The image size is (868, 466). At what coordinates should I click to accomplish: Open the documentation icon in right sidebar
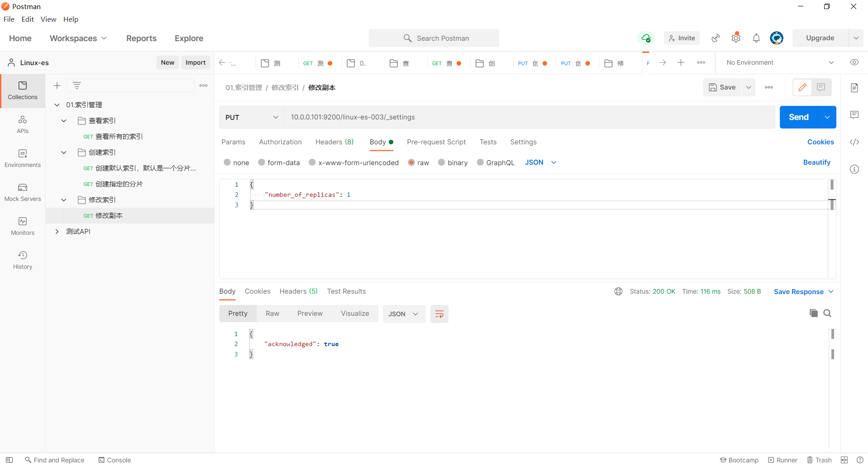854,88
